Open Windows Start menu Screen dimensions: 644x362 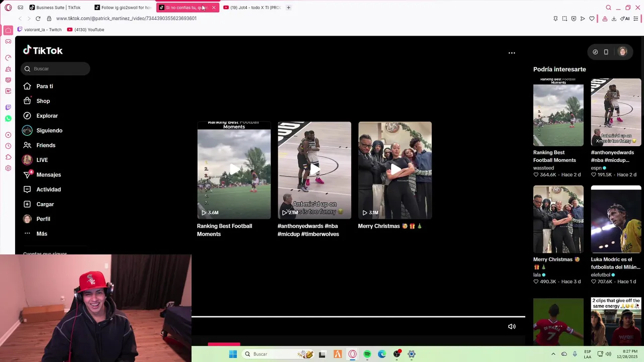pyautogui.click(x=233, y=354)
